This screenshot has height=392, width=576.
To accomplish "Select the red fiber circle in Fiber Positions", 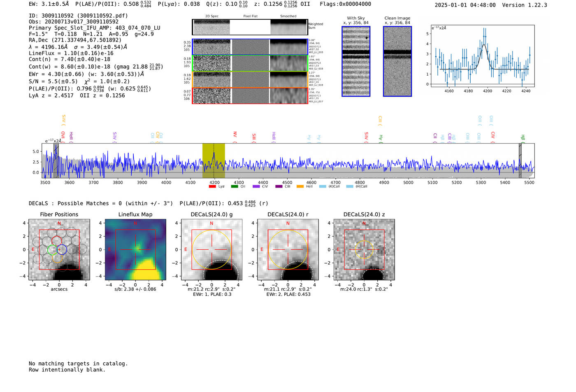I will coord(57,241).
